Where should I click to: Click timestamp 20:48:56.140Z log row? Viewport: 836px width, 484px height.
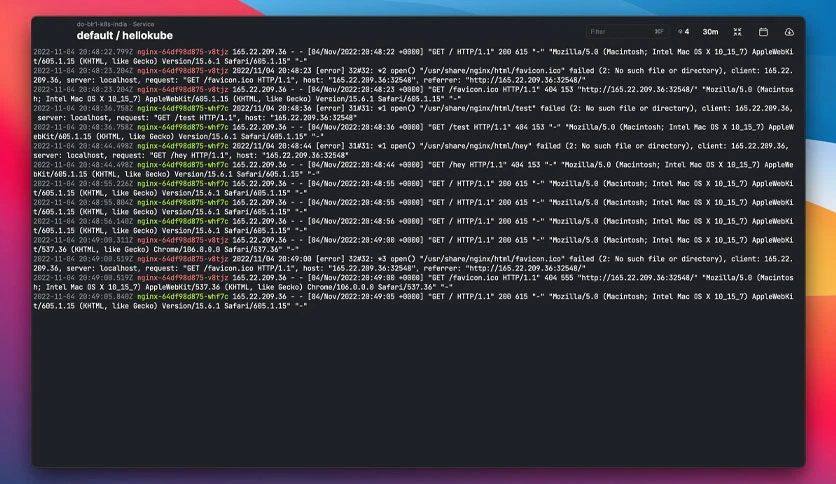[83, 221]
